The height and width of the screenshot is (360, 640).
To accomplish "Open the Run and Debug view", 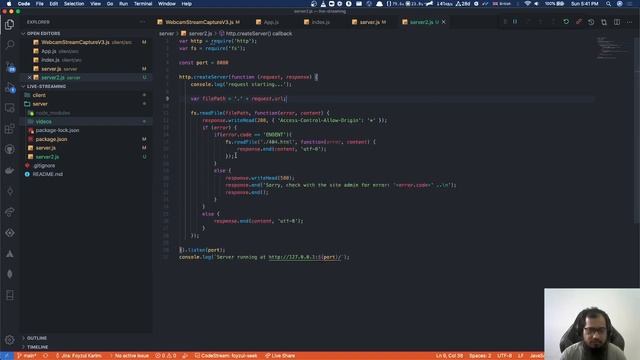I will point(10,87).
